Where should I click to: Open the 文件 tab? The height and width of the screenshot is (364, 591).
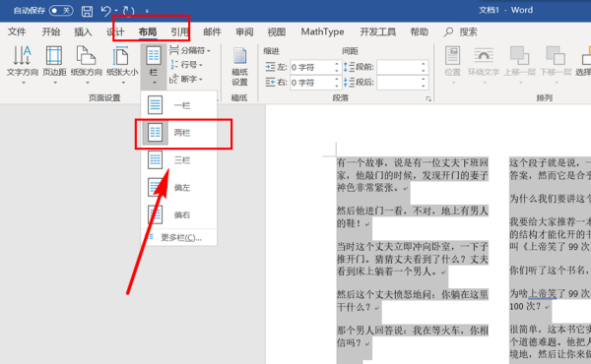(x=17, y=32)
